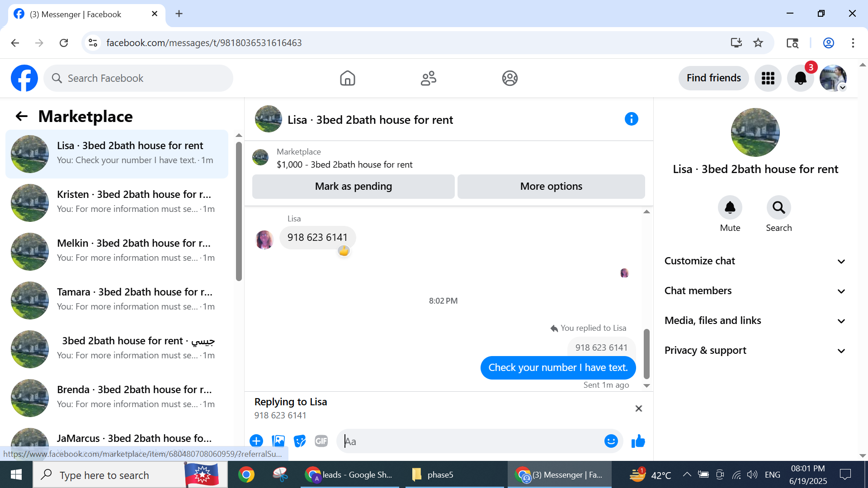Cancel replying to Lisa
The height and width of the screenshot is (488, 868).
pos(638,408)
